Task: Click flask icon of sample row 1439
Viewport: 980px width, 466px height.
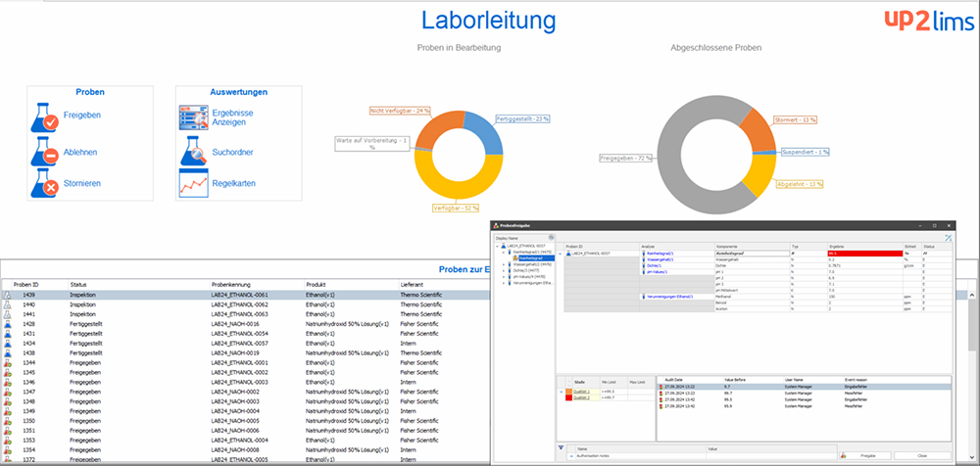Action: pyautogui.click(x=7, y=295)
